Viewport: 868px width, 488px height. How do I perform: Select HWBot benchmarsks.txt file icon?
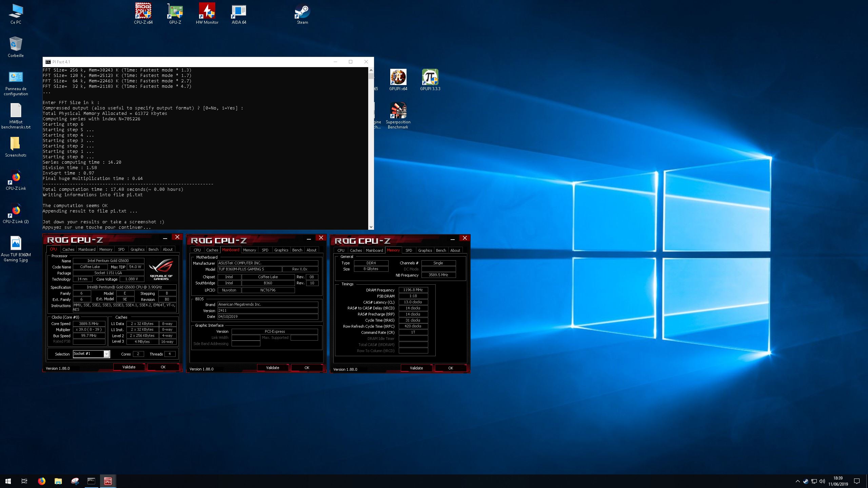(16, 116)
